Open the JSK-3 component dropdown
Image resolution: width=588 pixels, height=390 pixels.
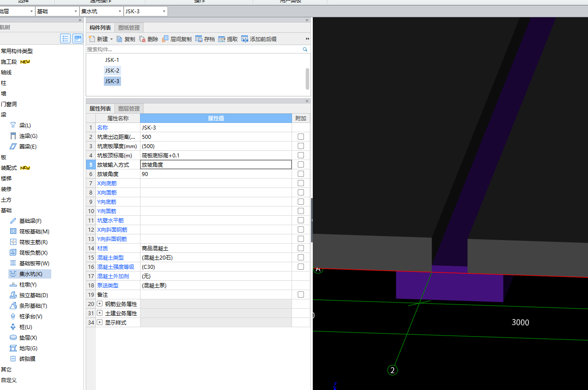(x=164, y=11)
